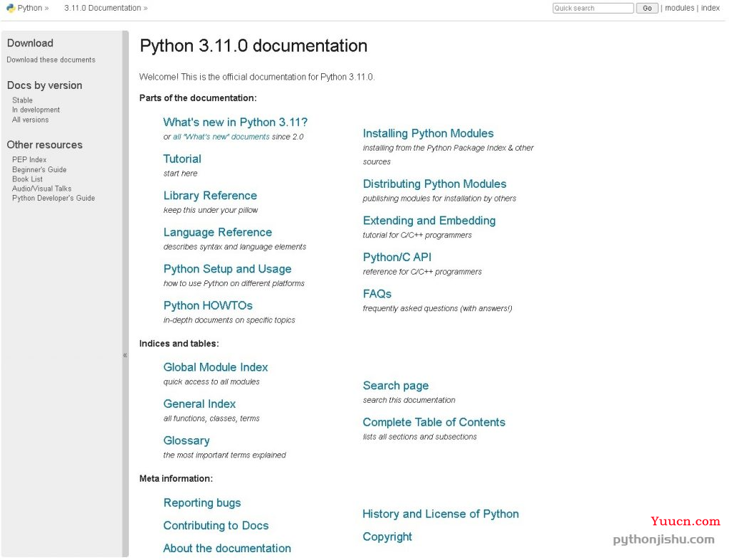Select the In development docs version

click(x=36, y=110)
